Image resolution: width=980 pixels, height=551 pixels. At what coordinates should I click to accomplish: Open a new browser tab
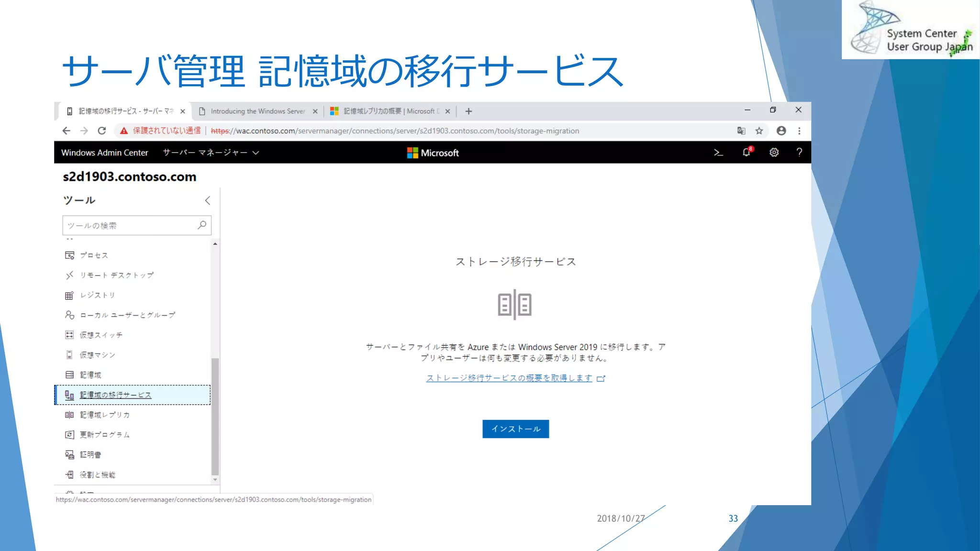469,111
